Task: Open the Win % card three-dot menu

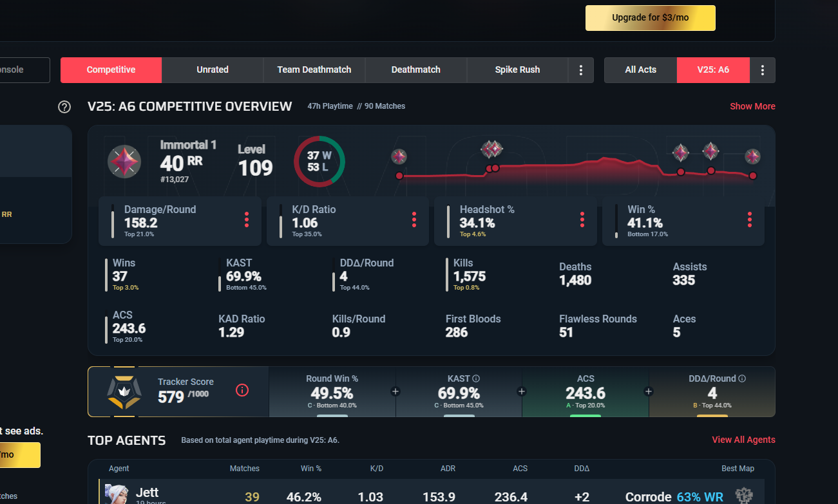Action: click(750, 220)
